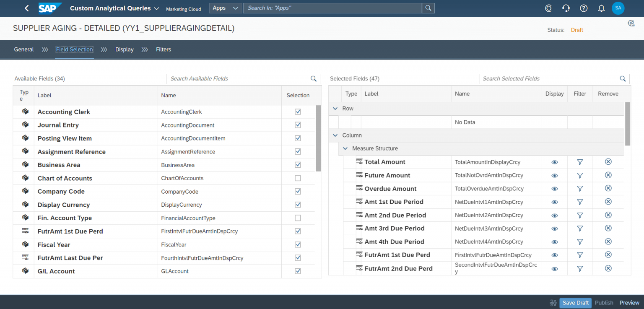The image size is (644, 309).
Task: Open the Display tab
Action: click(124, 49)
